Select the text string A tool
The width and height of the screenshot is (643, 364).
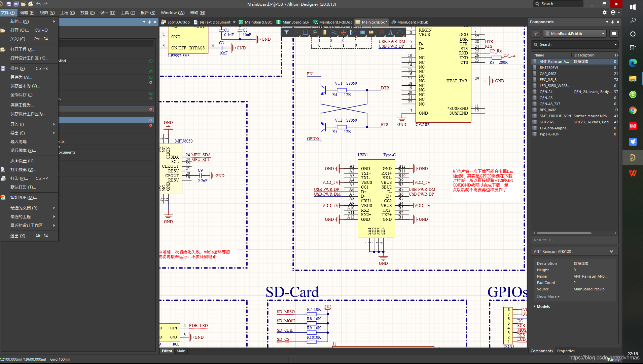click(x=391, y=32)
